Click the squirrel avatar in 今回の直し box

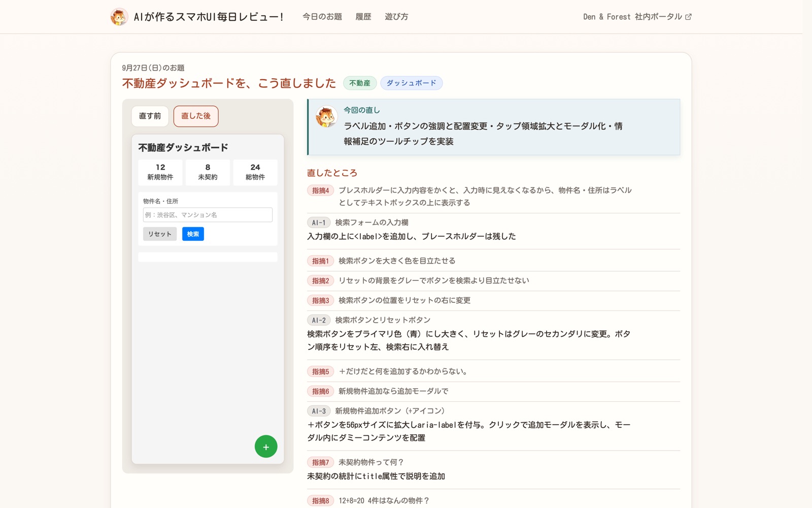pos(326,117)
